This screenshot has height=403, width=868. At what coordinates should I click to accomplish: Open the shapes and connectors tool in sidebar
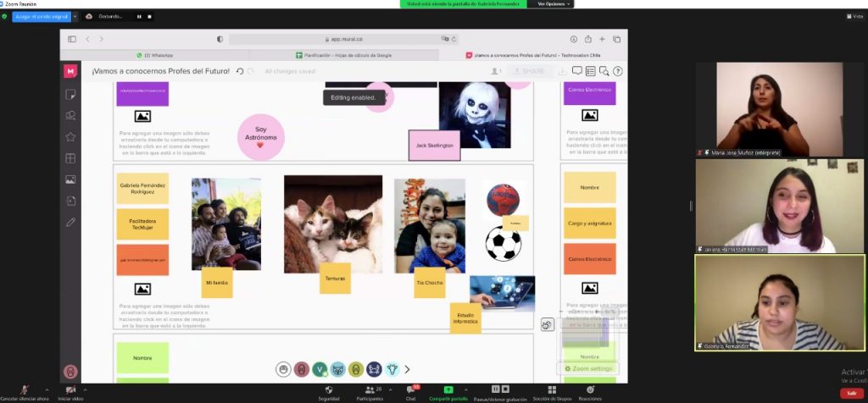70,115
